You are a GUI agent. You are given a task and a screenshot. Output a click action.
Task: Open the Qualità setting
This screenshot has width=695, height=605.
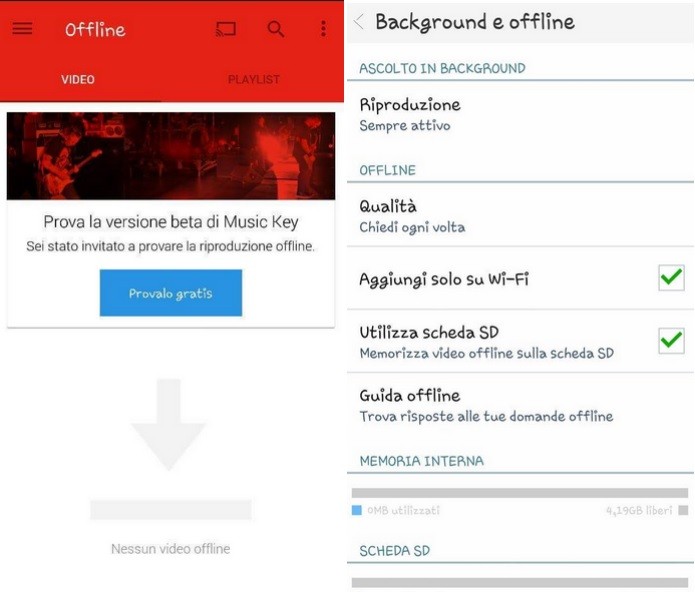[520, 216]
